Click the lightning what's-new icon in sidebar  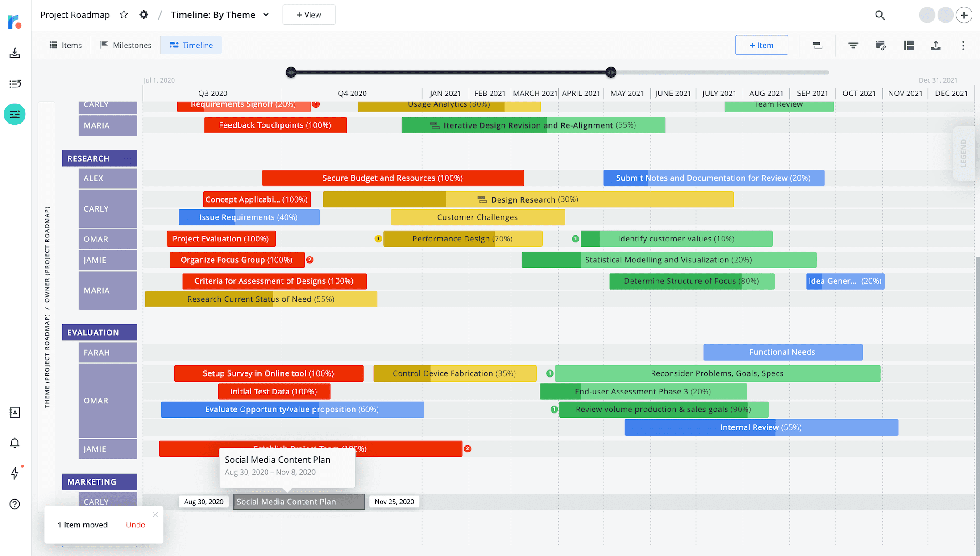(15, 473)
